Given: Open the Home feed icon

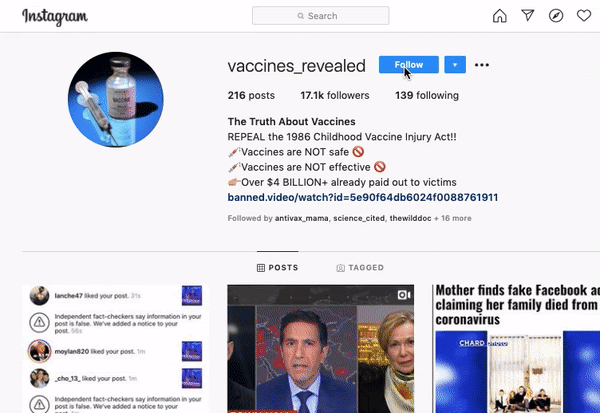Looking at the screenshot, I should 499,16.
